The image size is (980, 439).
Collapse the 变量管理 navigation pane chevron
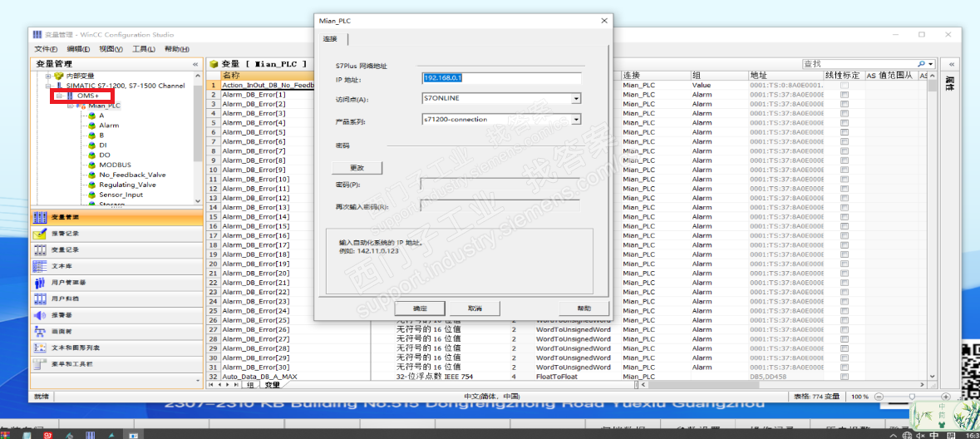coord(195,64)
